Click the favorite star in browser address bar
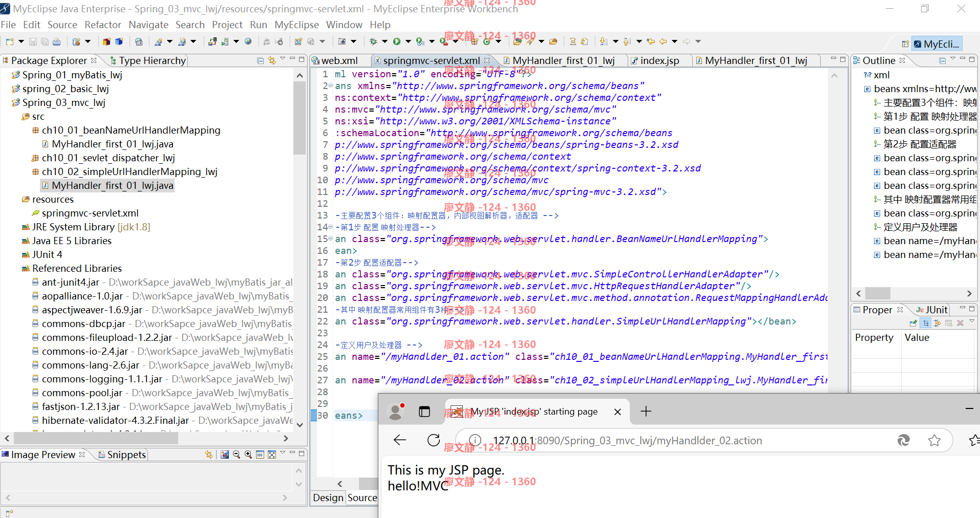Image resolution: width=980 pixels, height=518 pixels. tap(934, 440)
